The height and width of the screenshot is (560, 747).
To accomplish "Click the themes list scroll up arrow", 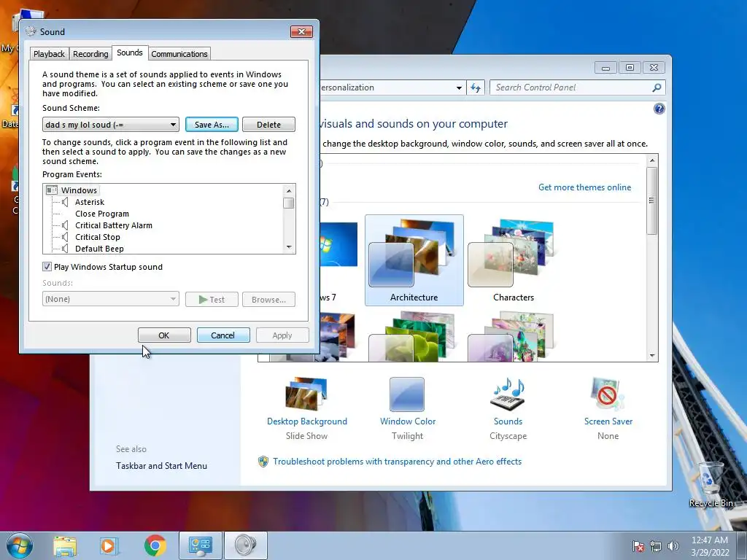I will (x=652, y=160).
